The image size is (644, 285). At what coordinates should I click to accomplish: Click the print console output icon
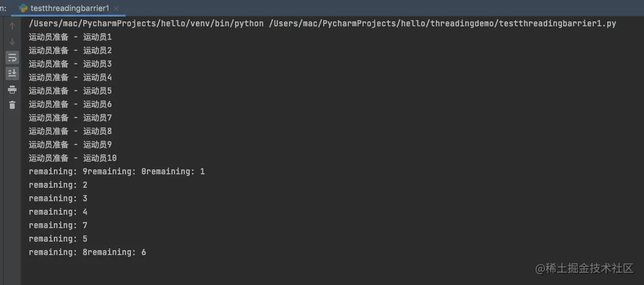(12, 90)
